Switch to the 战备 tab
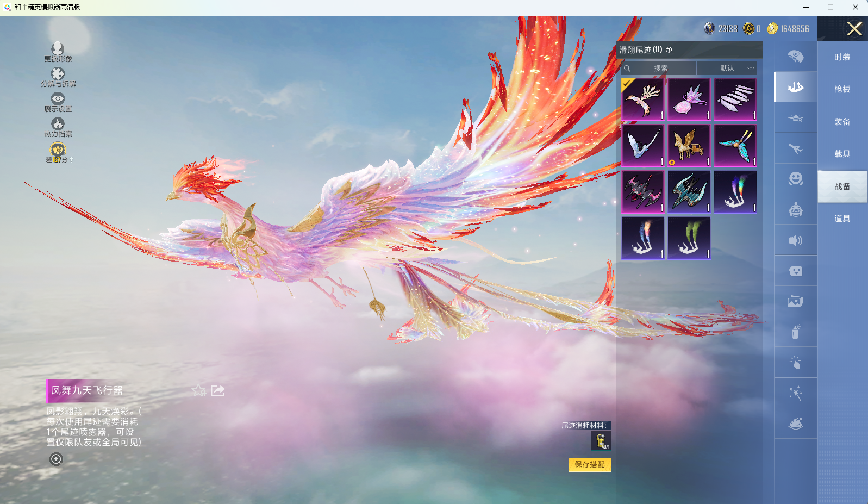Image resolution: width=868 pixels, height=504 pixels. pos(842,186)
